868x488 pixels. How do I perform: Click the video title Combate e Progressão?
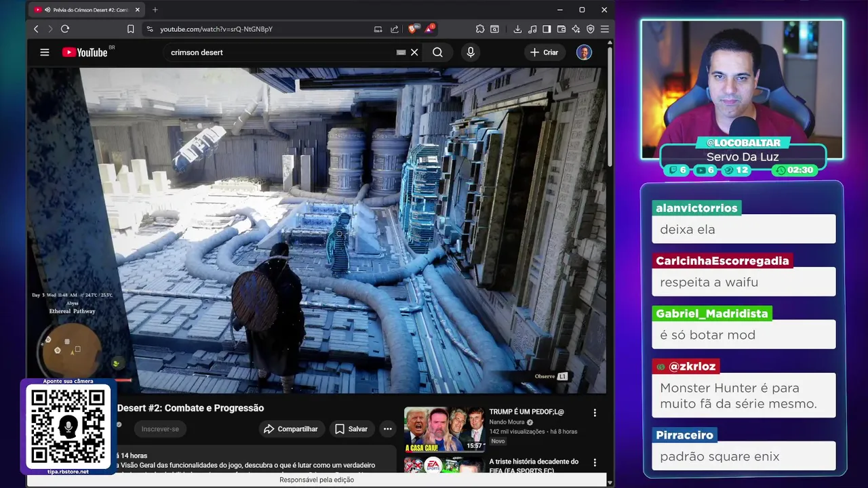pos(191,408)
